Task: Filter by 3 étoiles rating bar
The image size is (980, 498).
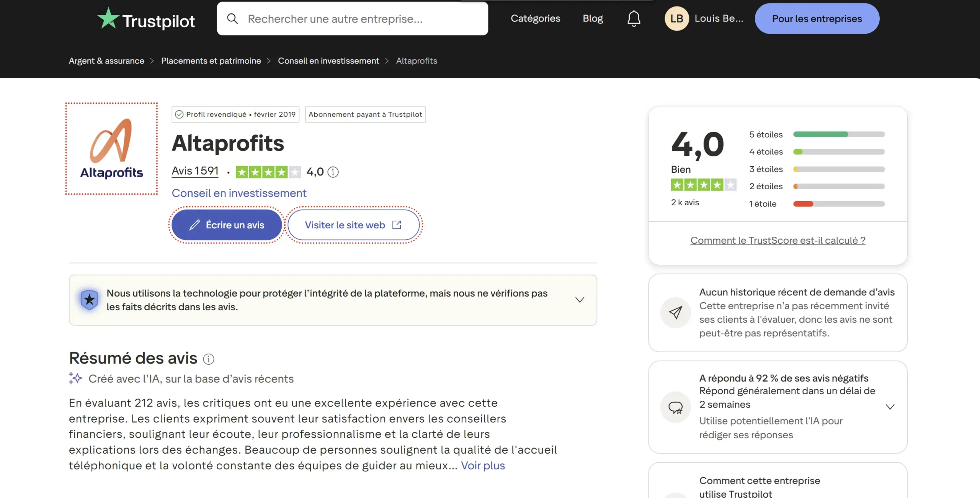Action: pyautogui.click(x=817, y=169)
